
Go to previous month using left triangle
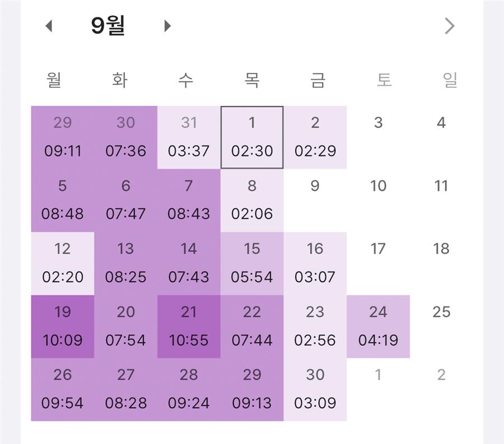(x=49, y=26)
